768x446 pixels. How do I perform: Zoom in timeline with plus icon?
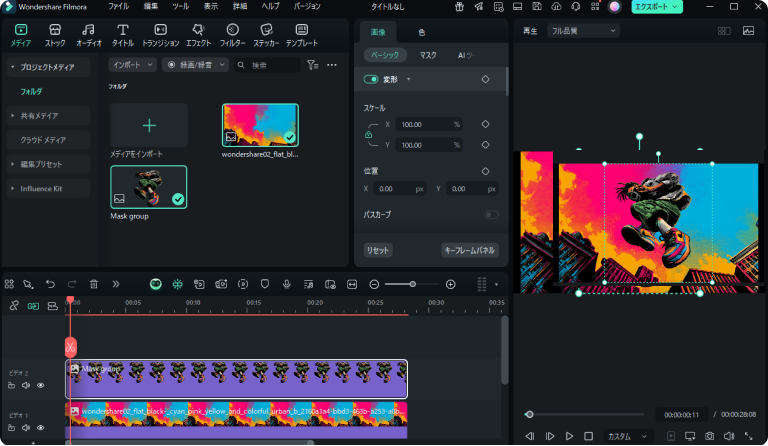click(x=451, y=284)
